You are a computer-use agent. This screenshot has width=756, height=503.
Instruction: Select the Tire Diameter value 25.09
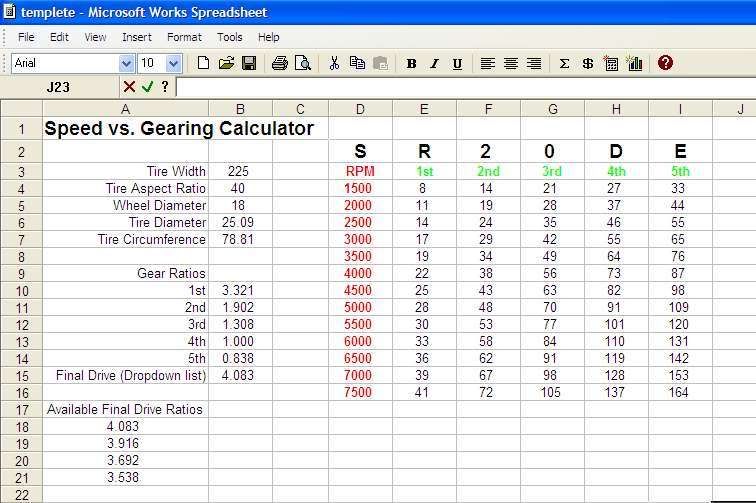click(240, 222)
